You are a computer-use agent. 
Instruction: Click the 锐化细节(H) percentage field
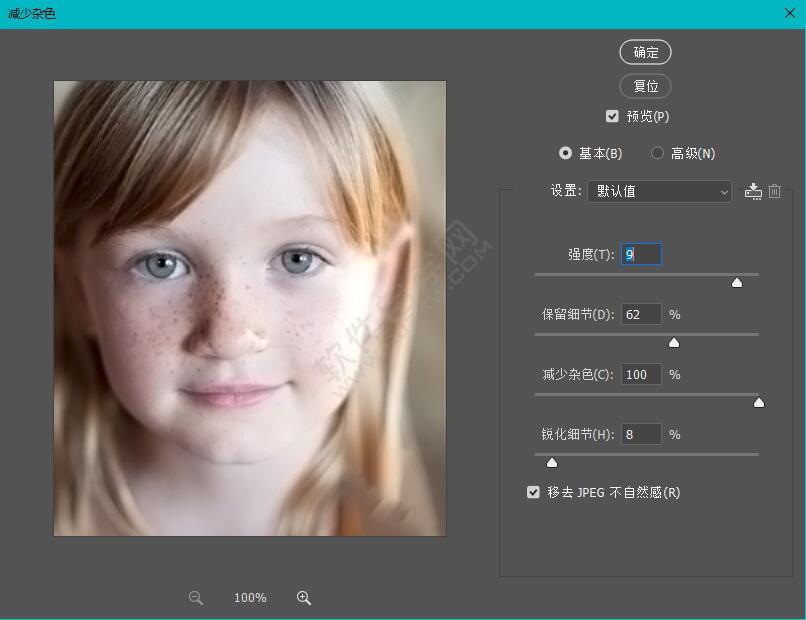tap(641, 435)
